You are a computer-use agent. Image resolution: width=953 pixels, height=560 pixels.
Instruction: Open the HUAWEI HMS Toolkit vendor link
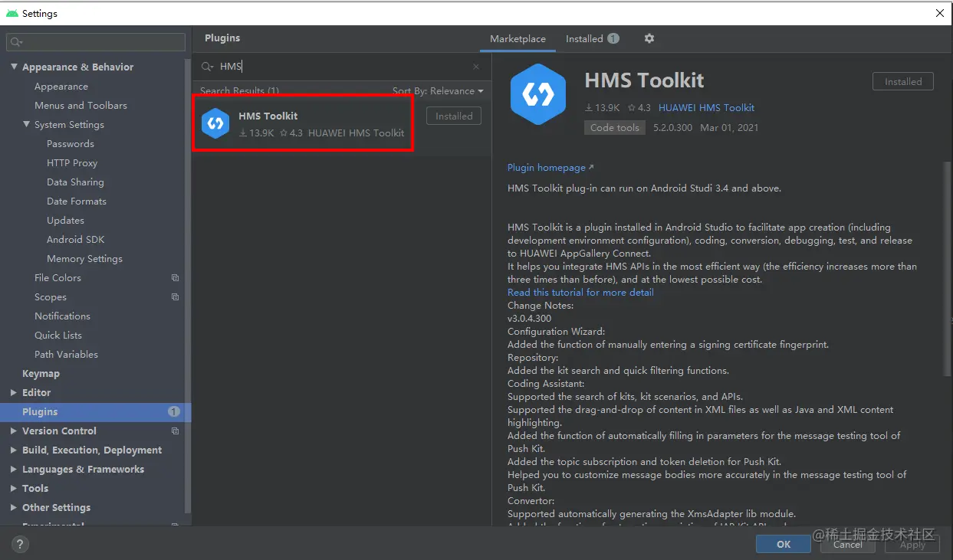pyautogui.click(x=706, y=108)
